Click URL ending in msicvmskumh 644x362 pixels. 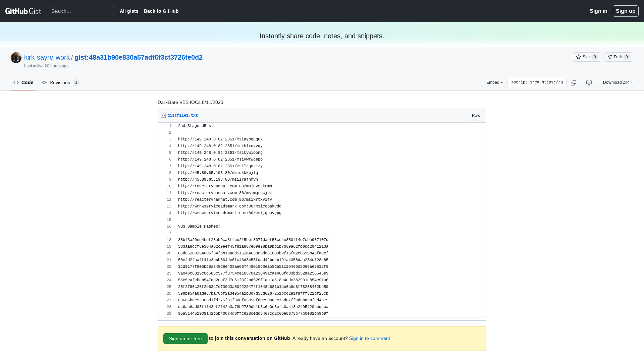point(225,186)
